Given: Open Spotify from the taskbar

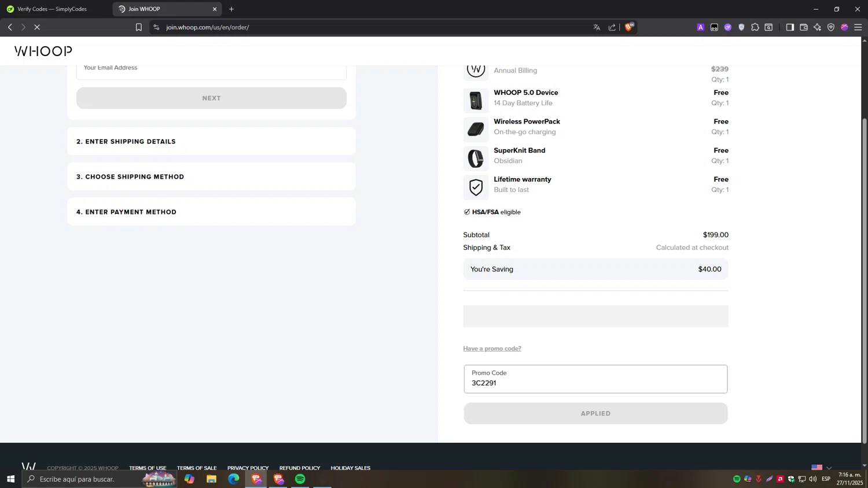Looking at the screenshot, I should (300, 479).
